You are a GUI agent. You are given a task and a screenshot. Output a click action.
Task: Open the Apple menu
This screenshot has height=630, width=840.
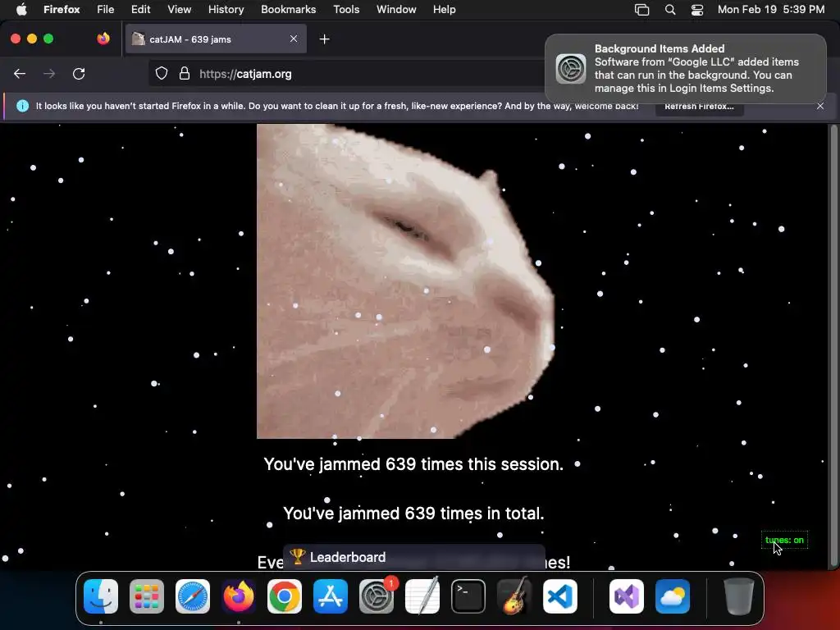click(x=21, y=9)
